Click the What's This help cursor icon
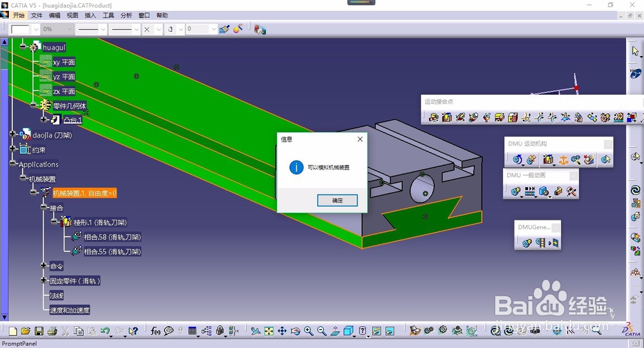 (132, 331)
